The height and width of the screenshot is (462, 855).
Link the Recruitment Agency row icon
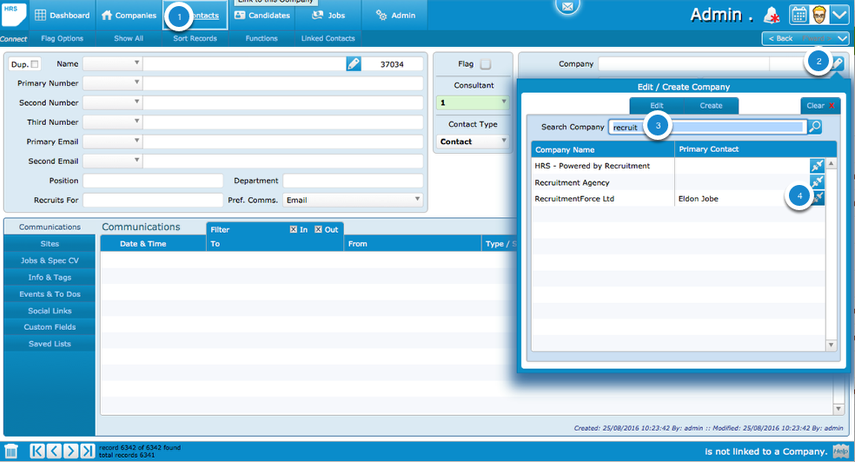tap(817, 182)
